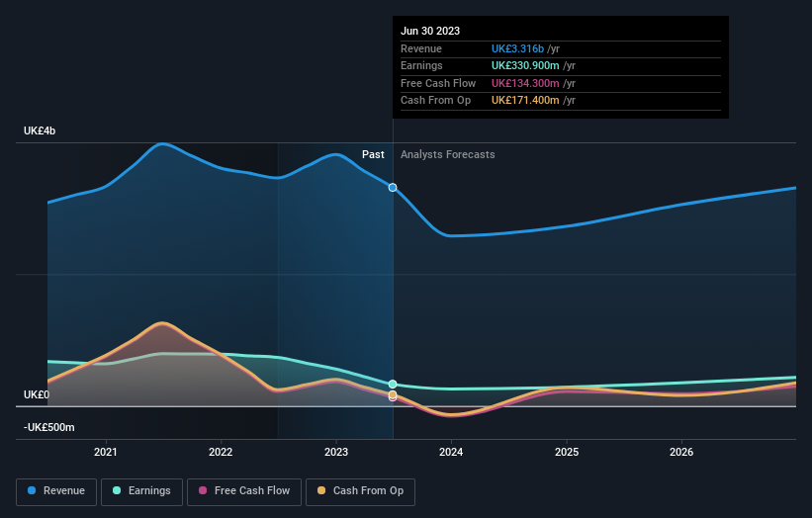Image resolution: width=812 pixels, height=518 pixels.
Task: Click the UK£134.300m free cash flow value
Action: pos(525,83)
